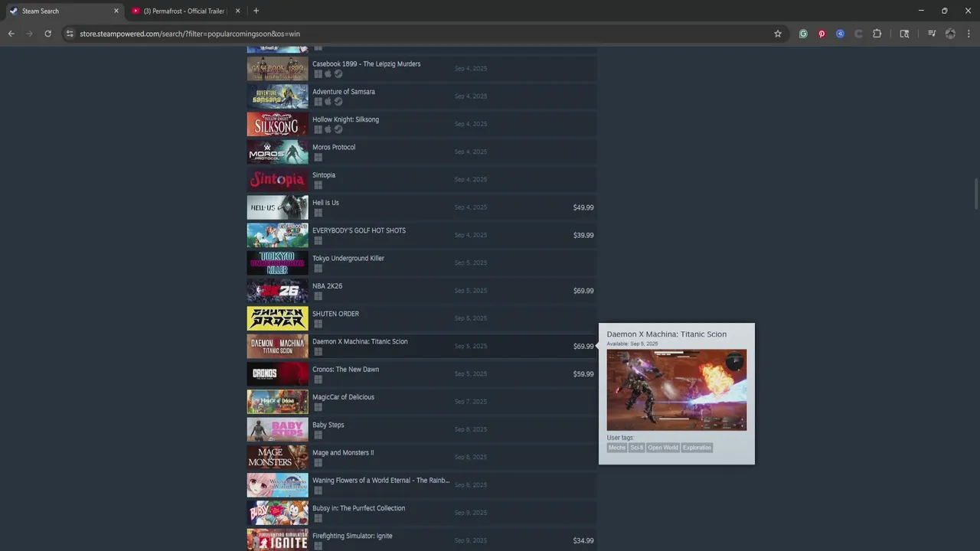Select the Sintopia capsule thumbnail
Screen dimensions: 980x551
(277, 180)
